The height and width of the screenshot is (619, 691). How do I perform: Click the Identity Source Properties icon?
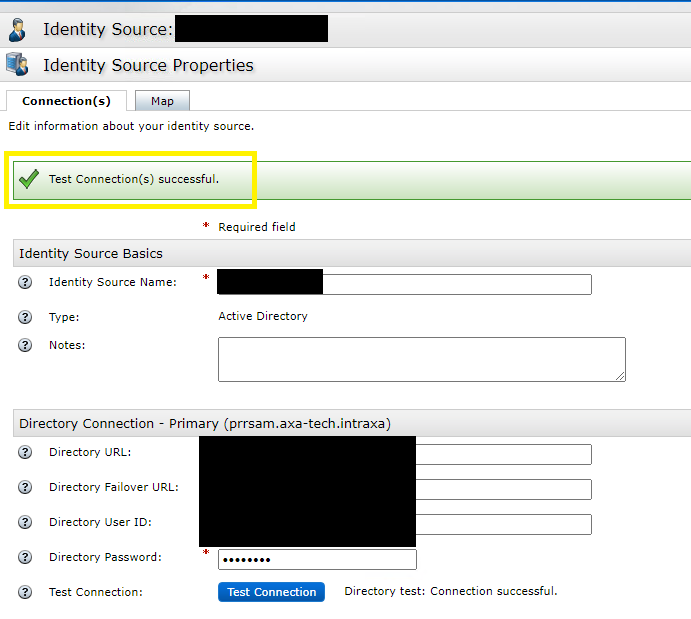tap(17, 65)
